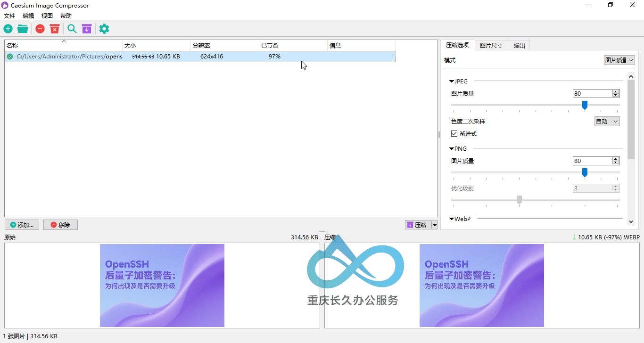The height and width of the screenshot is (343, 644).
Task: Sort by the 名称 column header
Action: 63,46
